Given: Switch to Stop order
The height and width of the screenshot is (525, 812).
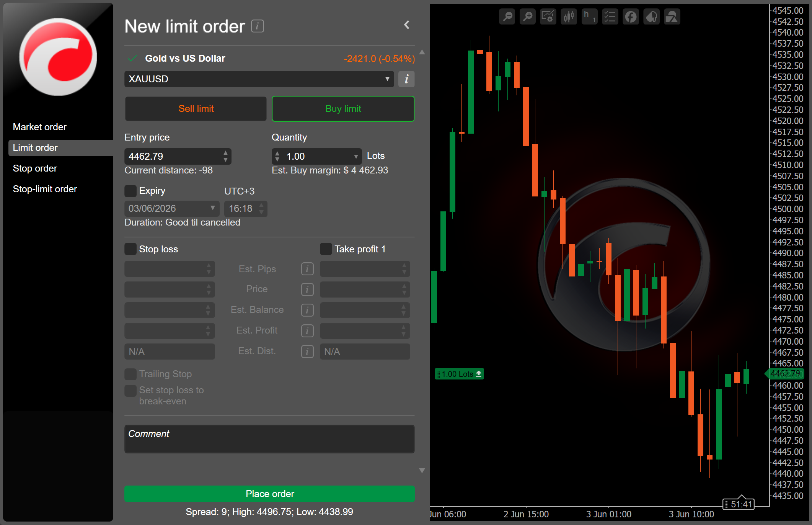Looking at the screenshot, I should click(35, 168).
